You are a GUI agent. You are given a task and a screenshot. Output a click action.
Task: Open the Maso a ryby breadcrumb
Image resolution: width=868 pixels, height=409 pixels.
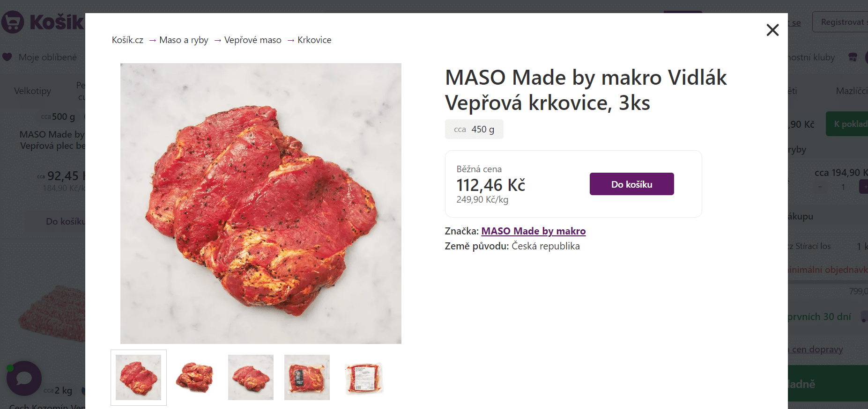pyautogui.click(x=184, y=40)
